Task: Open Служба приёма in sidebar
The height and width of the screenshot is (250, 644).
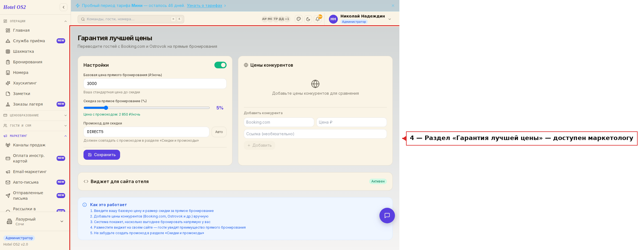Action: tap(35, 41)
